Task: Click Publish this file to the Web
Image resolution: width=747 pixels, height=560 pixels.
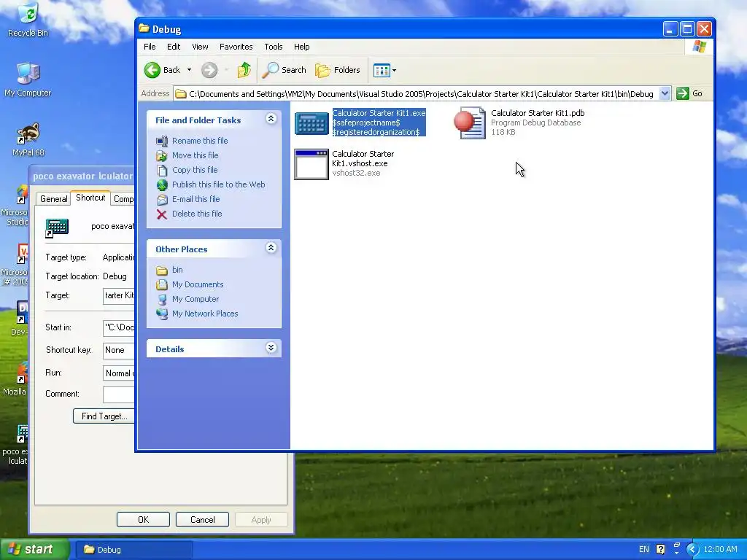Action: point(218,184)
